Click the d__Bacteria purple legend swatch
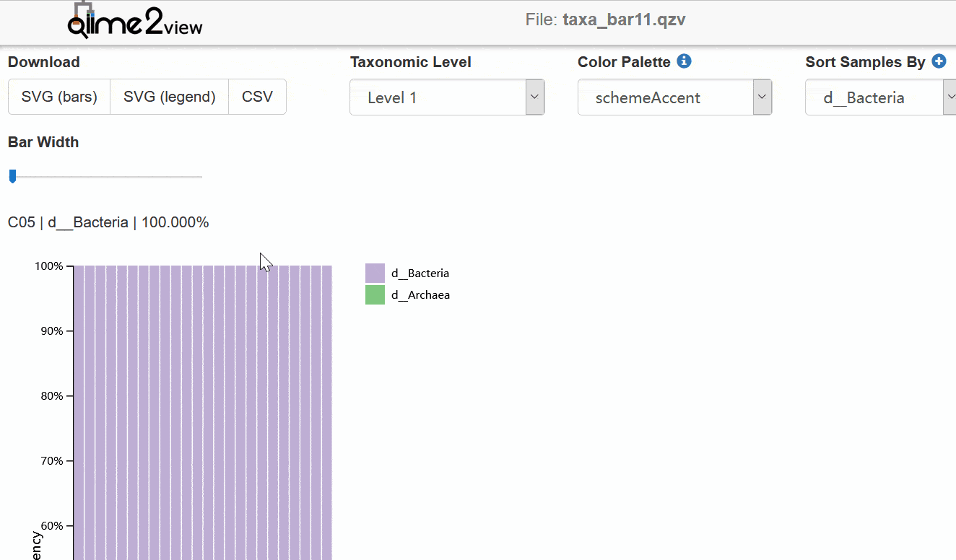Screen dimensions: 956x560 point(375,273)
